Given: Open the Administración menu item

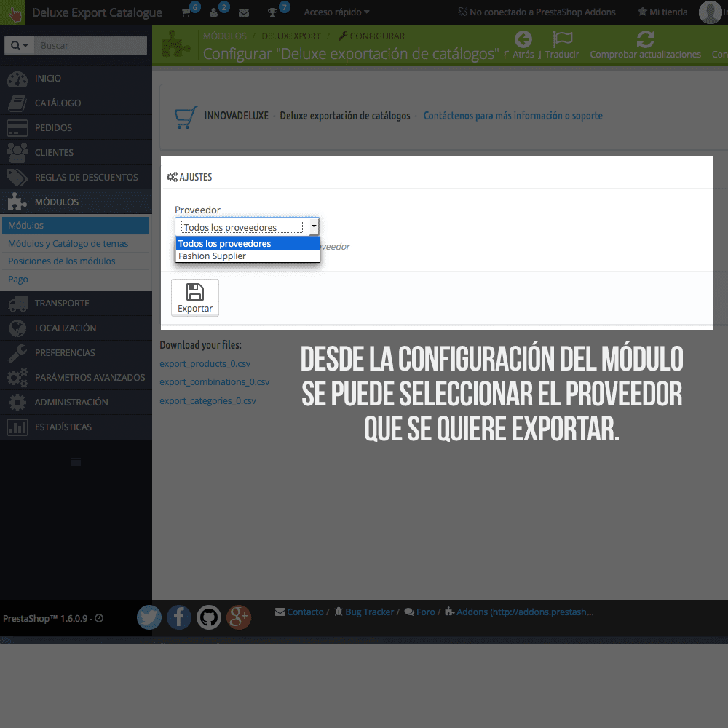Looking at the screenshot, I should [76, 402].
